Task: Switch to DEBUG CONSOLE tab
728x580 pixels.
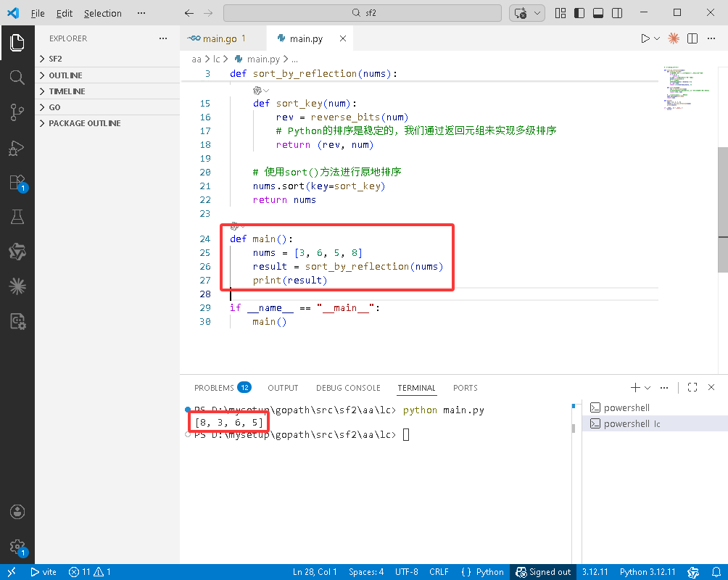Action: (348, 388)
